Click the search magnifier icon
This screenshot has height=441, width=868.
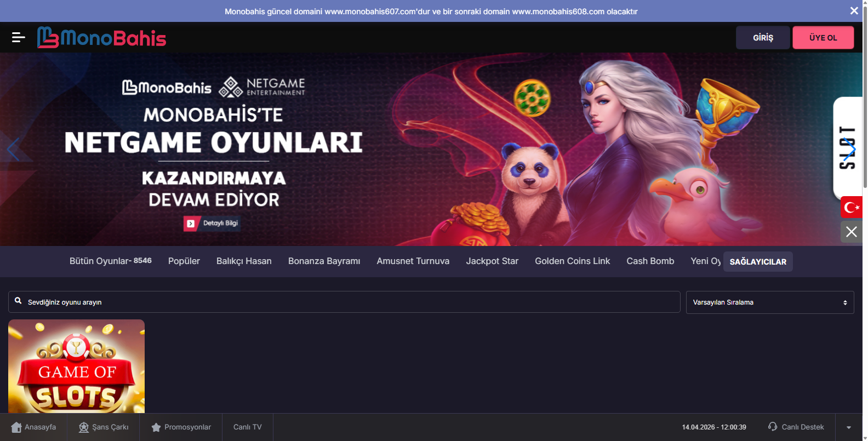click(18, 301)
